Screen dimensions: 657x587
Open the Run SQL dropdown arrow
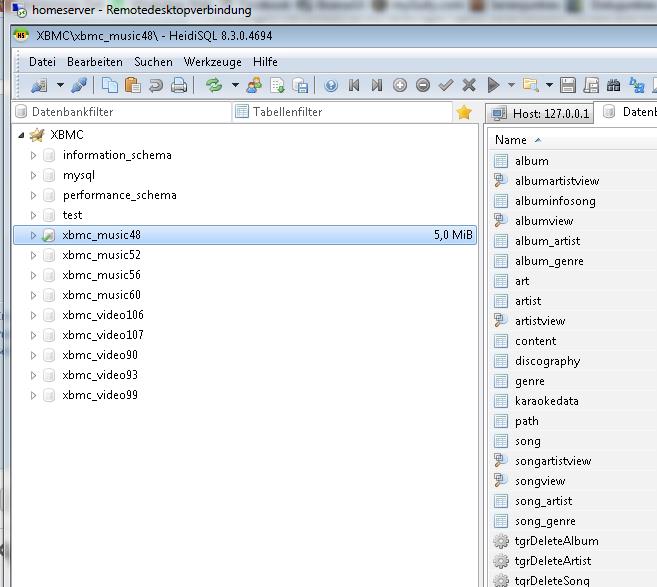click(x=511, y=85)
